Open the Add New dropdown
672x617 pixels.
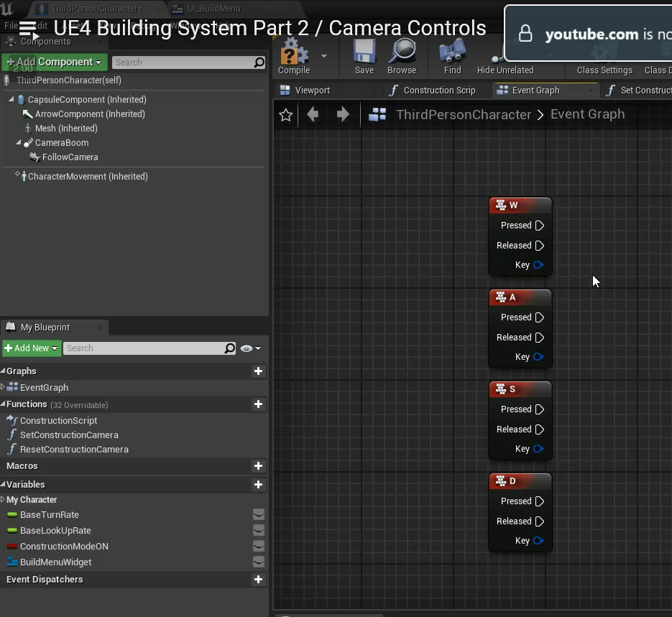click(32, 348)
